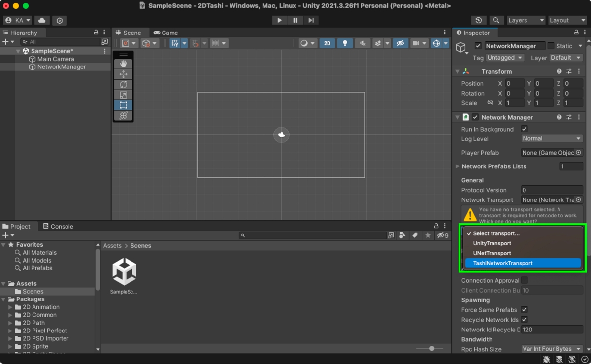Screen dimensions: 591x364
Task: Click Assets in Project breadcrumb
Action: (112, 245)
